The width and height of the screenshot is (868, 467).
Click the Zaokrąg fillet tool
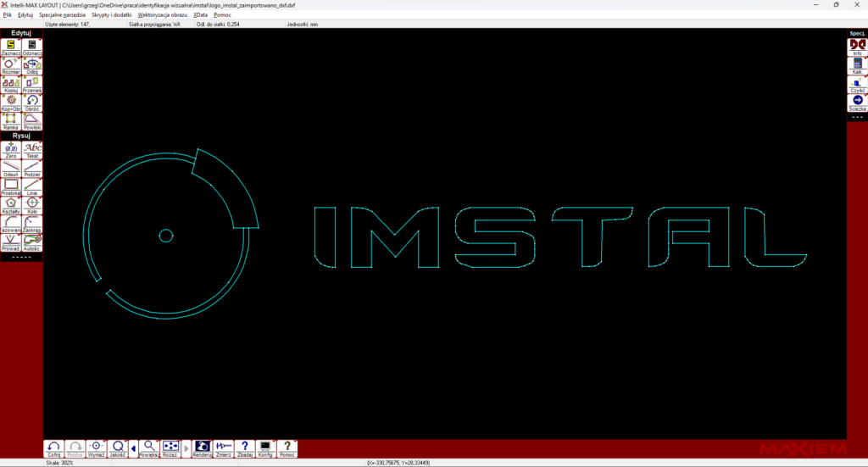point(32,224)
